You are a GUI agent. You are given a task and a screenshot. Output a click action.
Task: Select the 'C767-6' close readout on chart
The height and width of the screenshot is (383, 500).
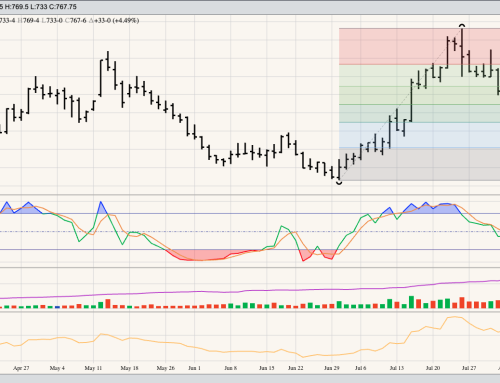(x=75, y=21)
